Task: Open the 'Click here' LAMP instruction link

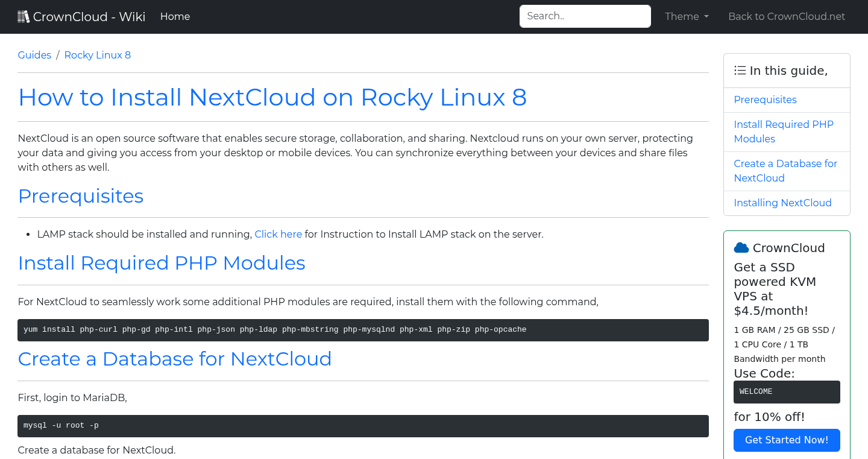Action: pyautogui.click(x=278, y=234)
